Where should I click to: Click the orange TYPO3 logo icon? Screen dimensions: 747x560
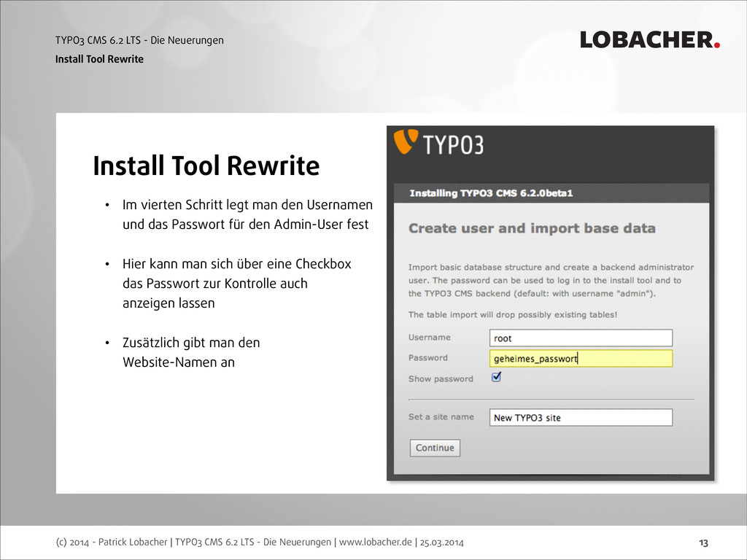pos(406,141)
